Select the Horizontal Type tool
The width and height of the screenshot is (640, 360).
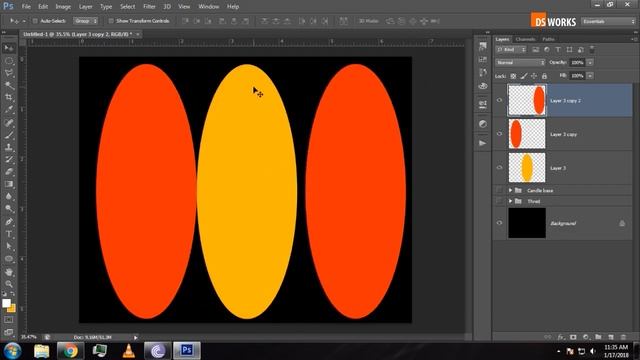pyautogui.click(x=9, y=234)
